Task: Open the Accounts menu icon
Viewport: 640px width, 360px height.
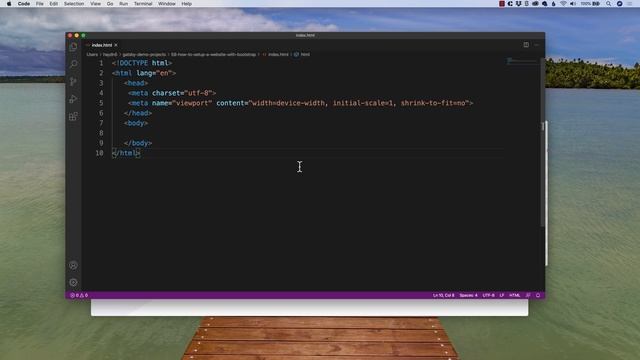Action: point(73,265)
